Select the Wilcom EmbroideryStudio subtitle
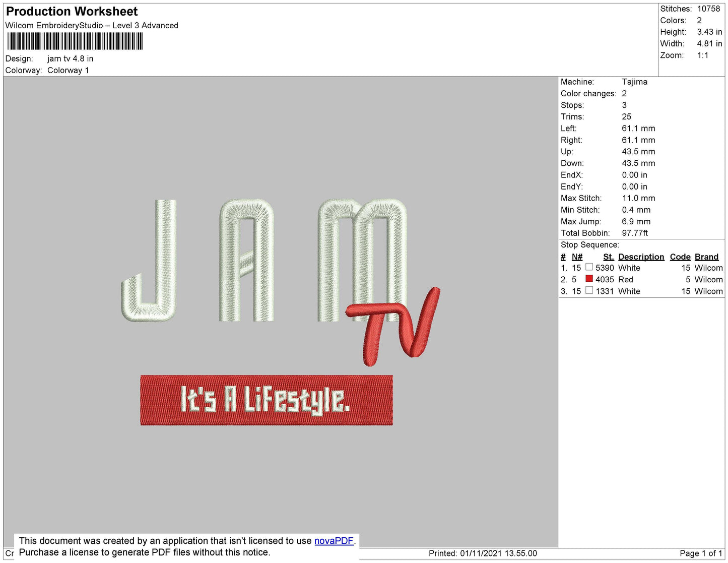This screenshot has width=728, height=563. point(92,25)
